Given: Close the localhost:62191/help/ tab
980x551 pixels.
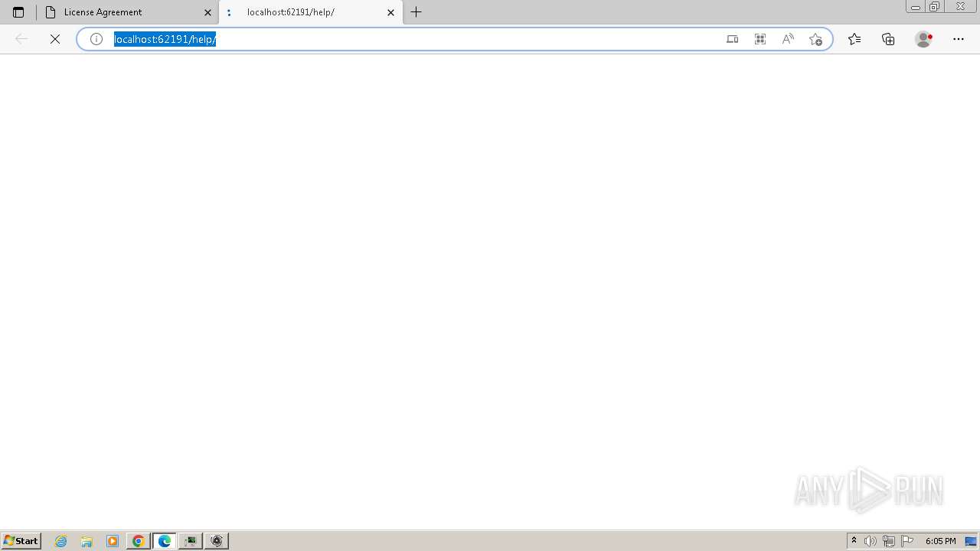Looking at the screenshot, I should pyautogui.click(x=391, y=12).
